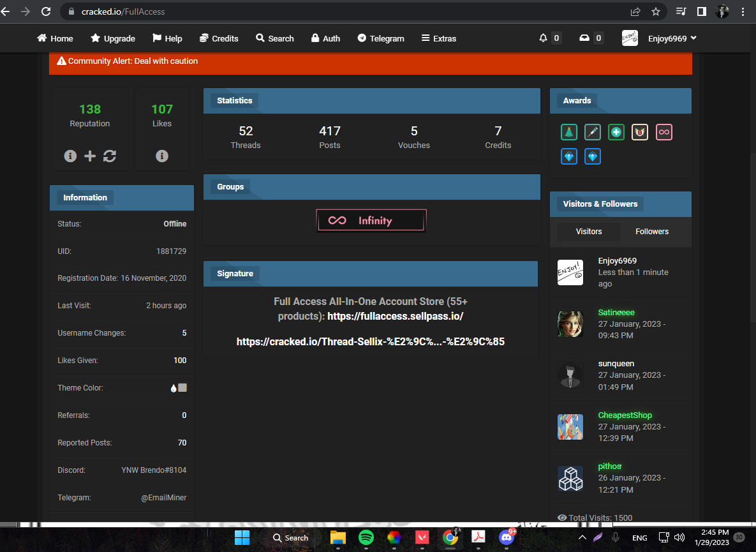The image size is (756, 552).
Task: Open Spotify from the taskbar
Action: click(366, 537)
